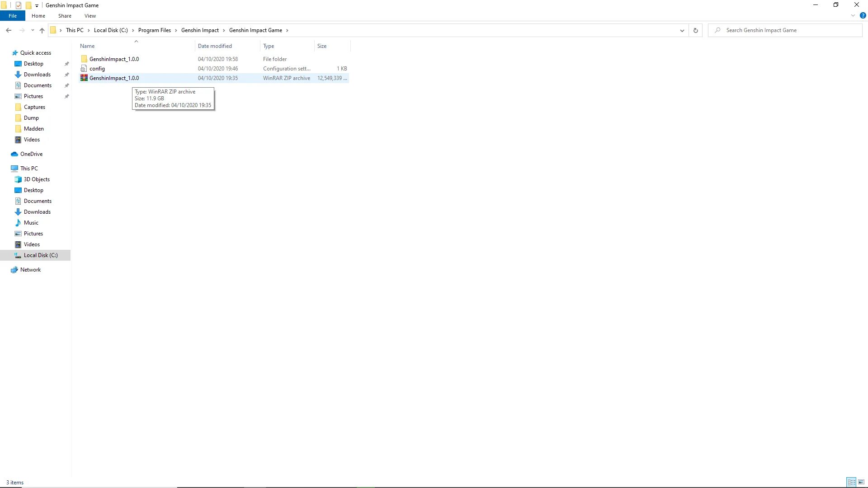Open Customize Quick Access Toolbar dropdown

37,6
